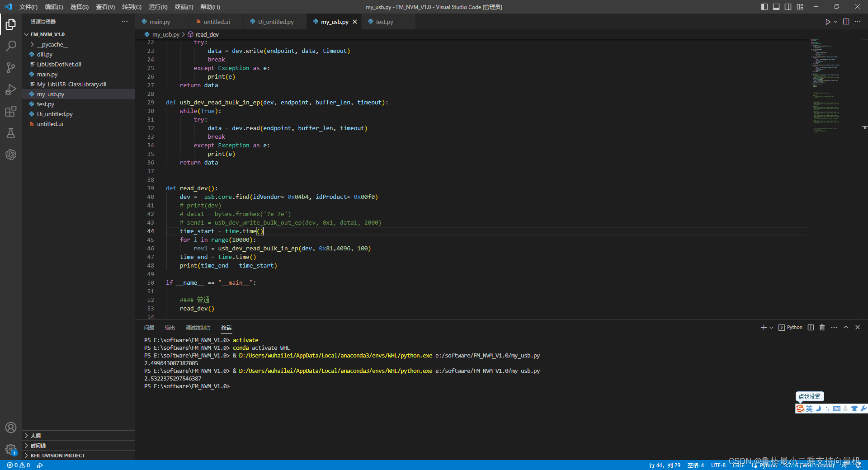Click the 点我设置 tooltip button
This screenshot has width=868, height=470.
coord(810,396)
